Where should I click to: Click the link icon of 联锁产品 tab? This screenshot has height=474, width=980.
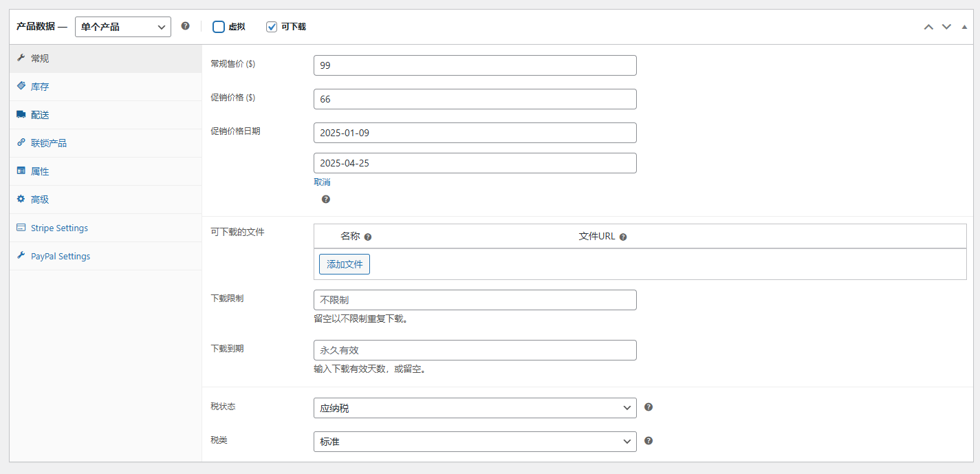tap(21, 143)
